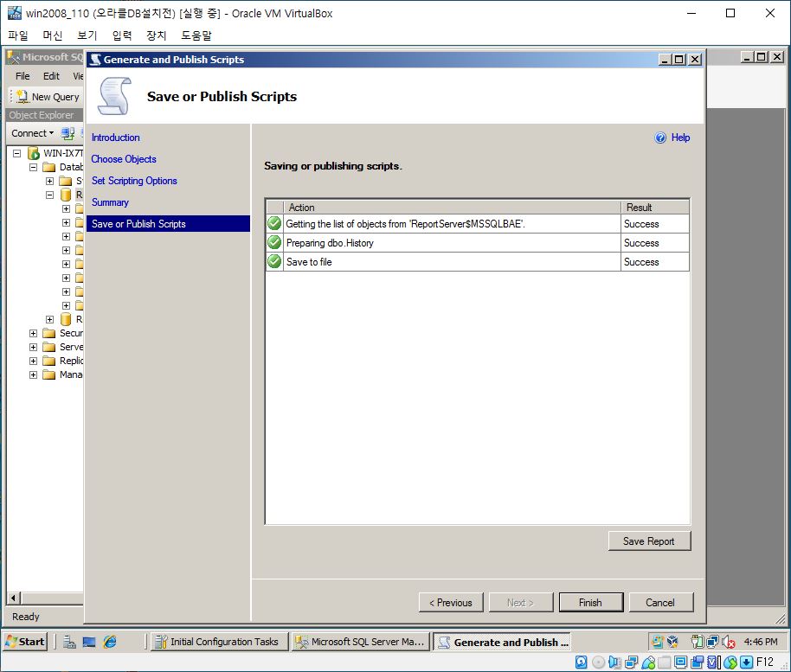Open VirtualBox 장치 menu
791x672 pixels.
156,35
